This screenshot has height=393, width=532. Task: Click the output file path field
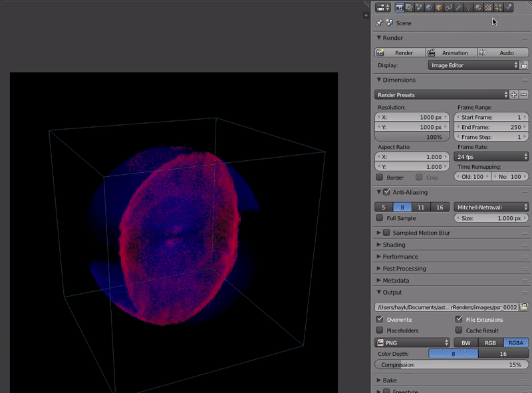click(x=446, y=307)
